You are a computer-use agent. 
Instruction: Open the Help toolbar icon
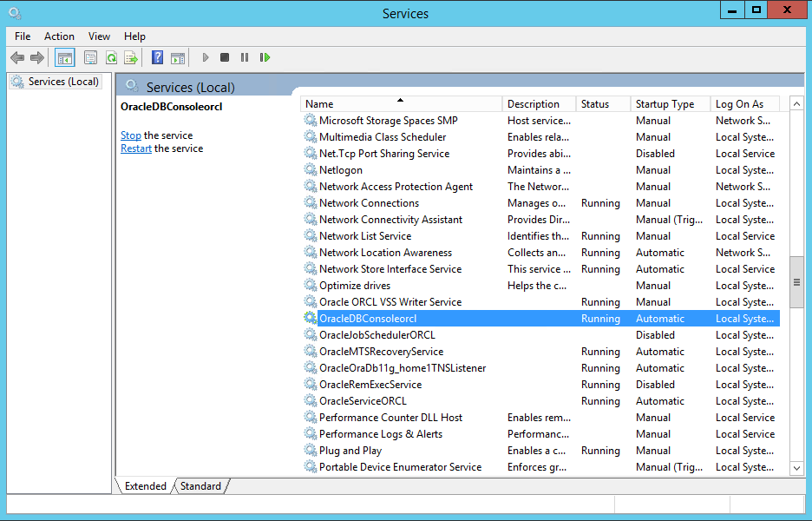coord(157,57)
